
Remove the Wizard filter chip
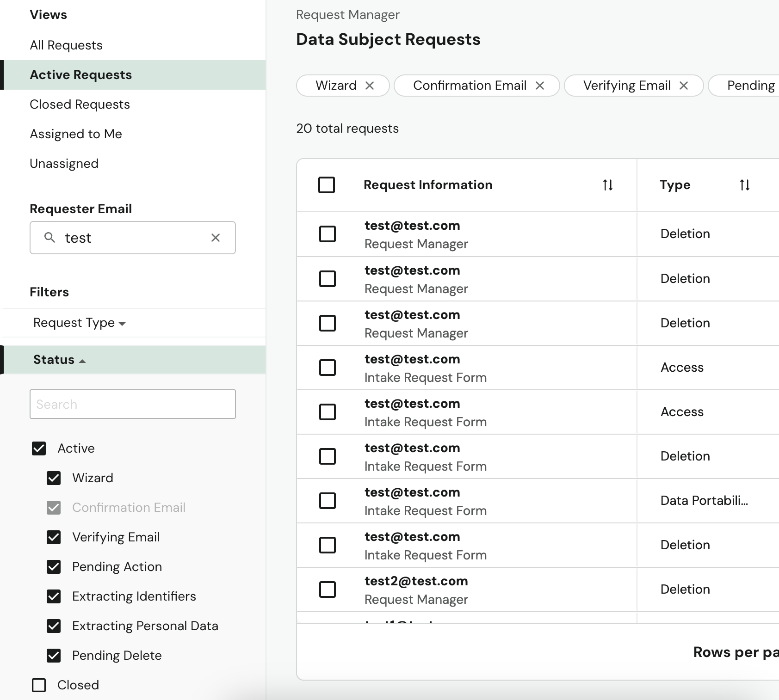[370, 86]
